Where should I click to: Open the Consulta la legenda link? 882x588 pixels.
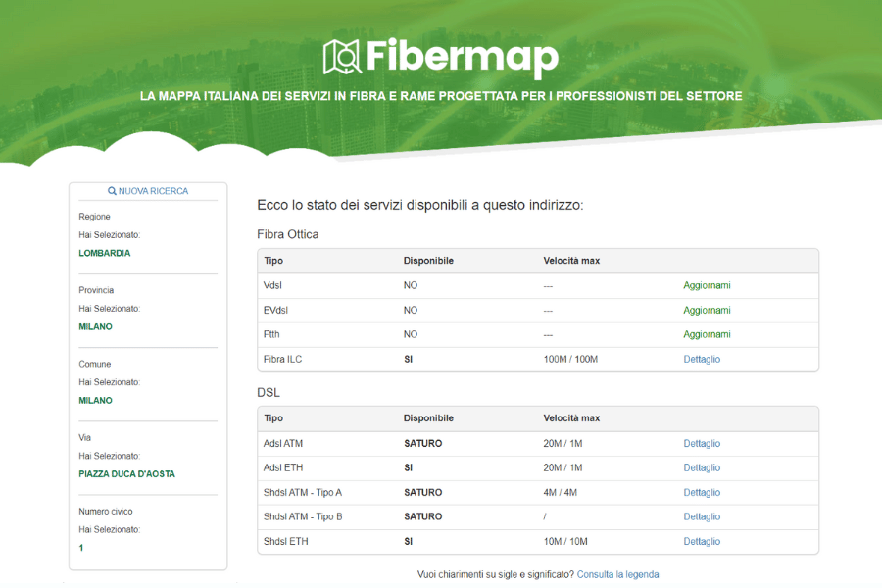coord(617,574)
